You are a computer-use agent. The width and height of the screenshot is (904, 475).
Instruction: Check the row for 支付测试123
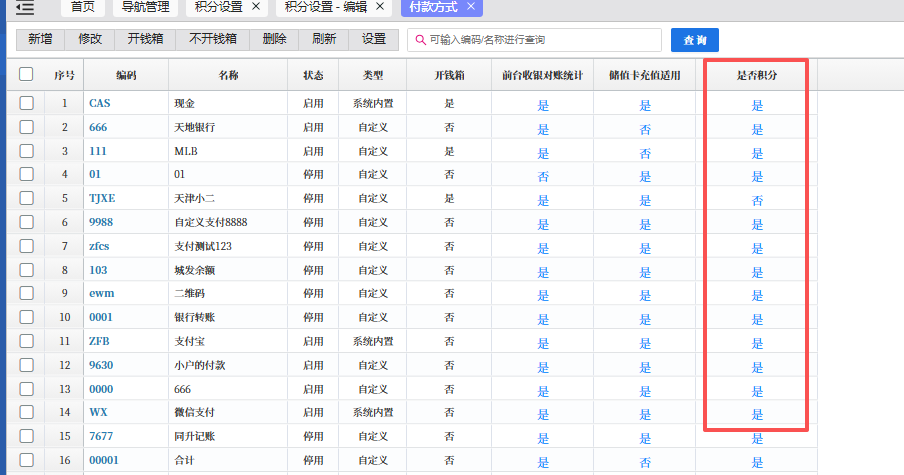(x=27, y=246)
